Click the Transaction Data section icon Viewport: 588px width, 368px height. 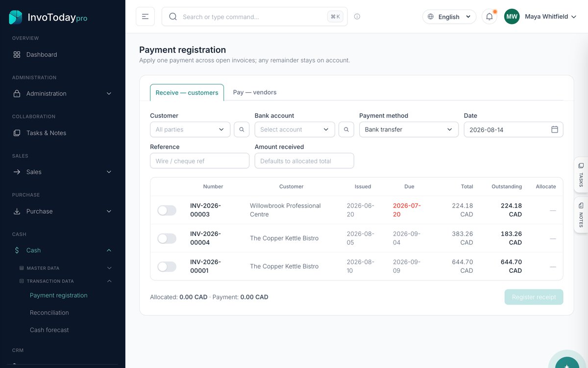point(22,281)
